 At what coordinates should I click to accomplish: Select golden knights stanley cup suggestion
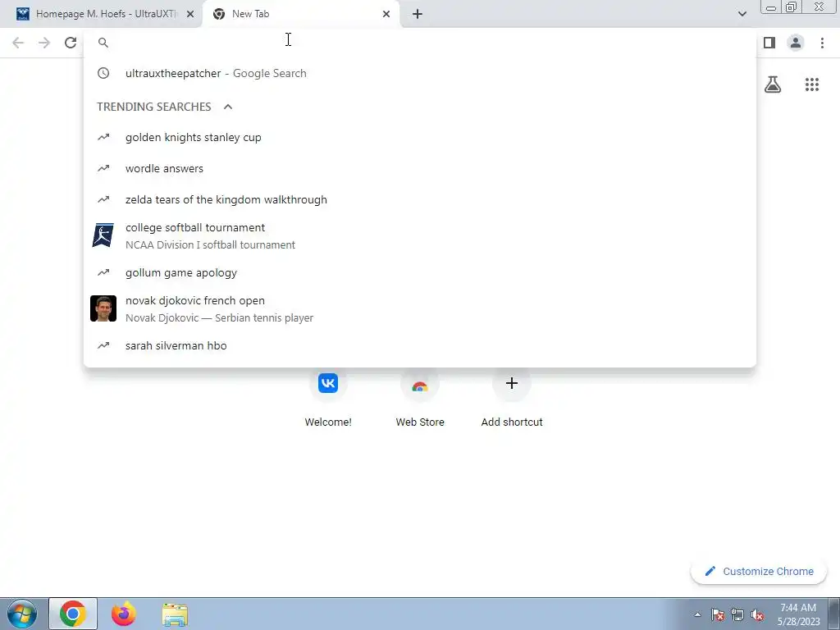[419, 138]
